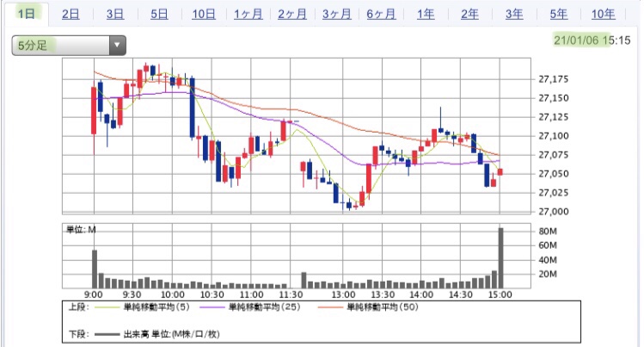This screenshot has height=347, width=644.
Task: Switch to the 1年 chart range
Action: point(426,15)
